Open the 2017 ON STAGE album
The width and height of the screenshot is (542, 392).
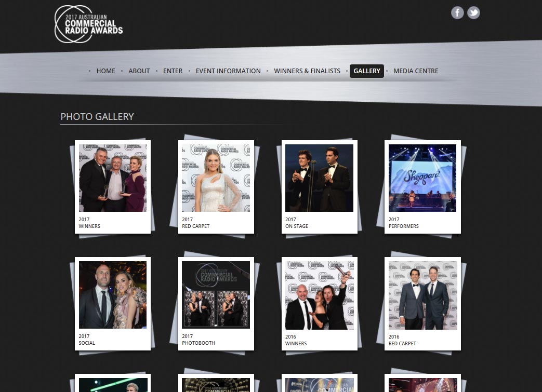[319, 178]
